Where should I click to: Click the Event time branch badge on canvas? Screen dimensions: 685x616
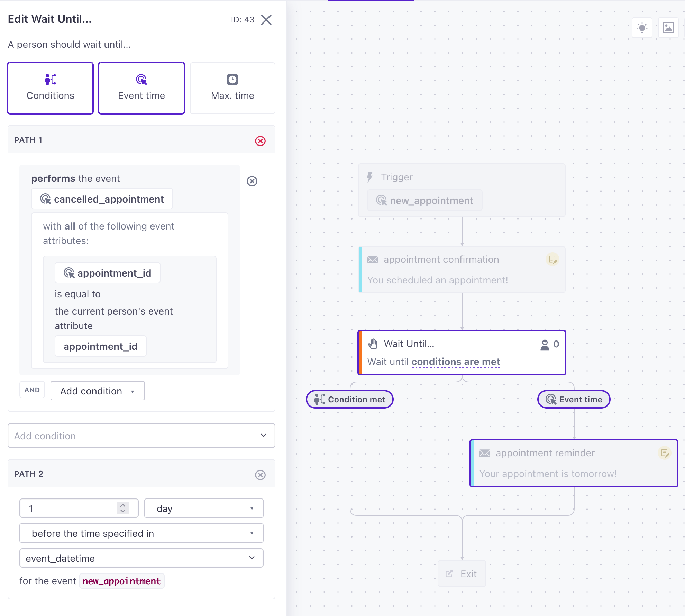(x=573, y=399)
